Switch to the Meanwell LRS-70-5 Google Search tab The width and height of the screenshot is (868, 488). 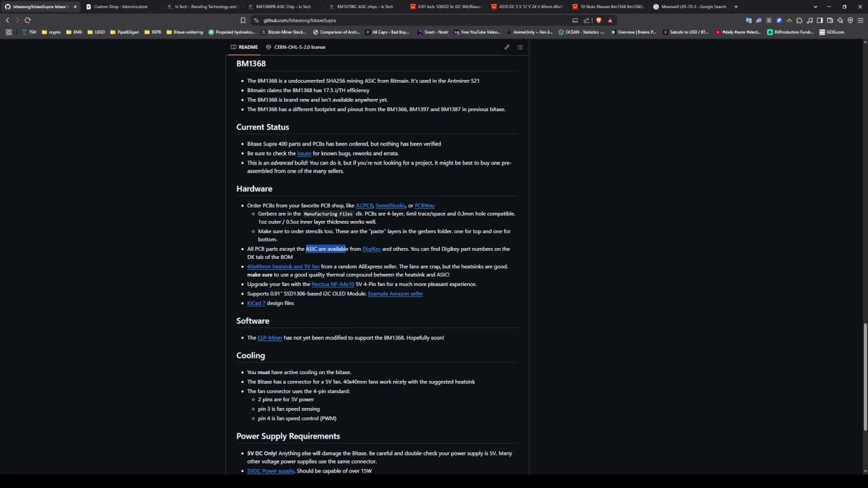[x=689, y=7]
